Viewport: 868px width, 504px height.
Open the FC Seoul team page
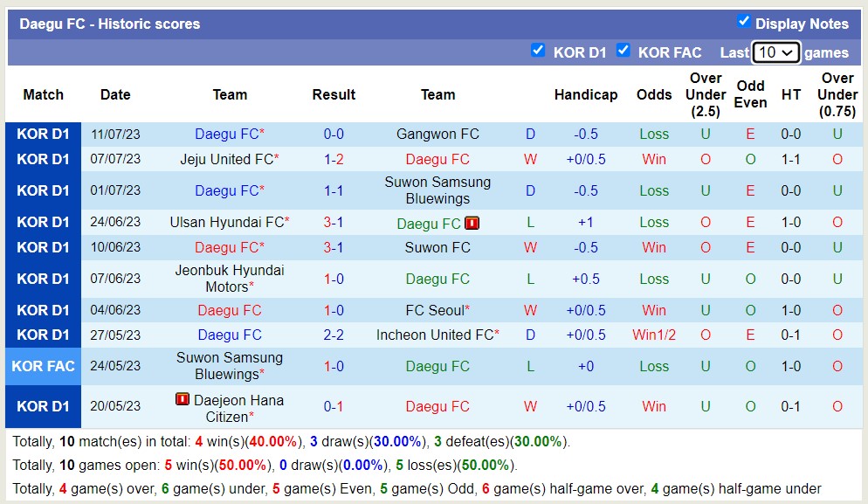(437, 307)
